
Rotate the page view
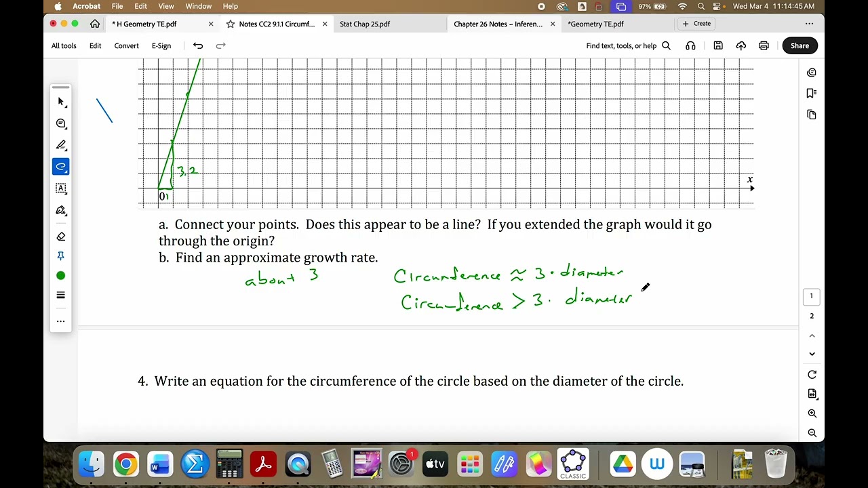[812, 375]
